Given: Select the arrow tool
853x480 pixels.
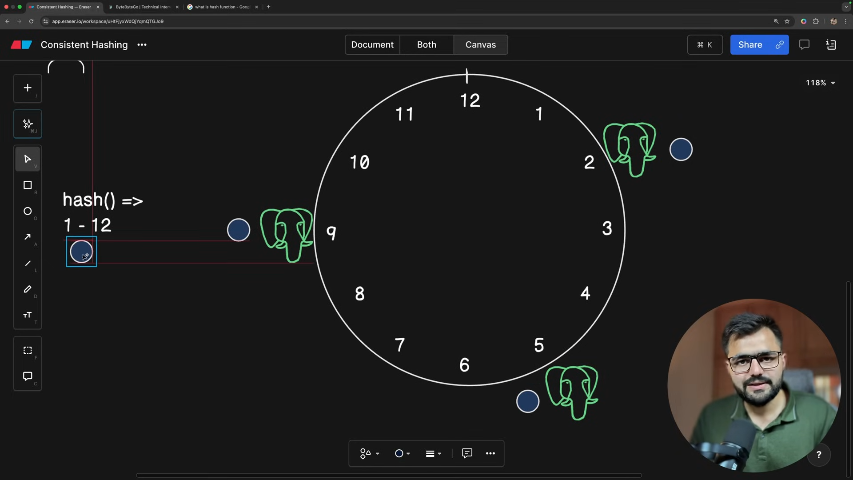Looking at the screenshot, I should 27,237.
